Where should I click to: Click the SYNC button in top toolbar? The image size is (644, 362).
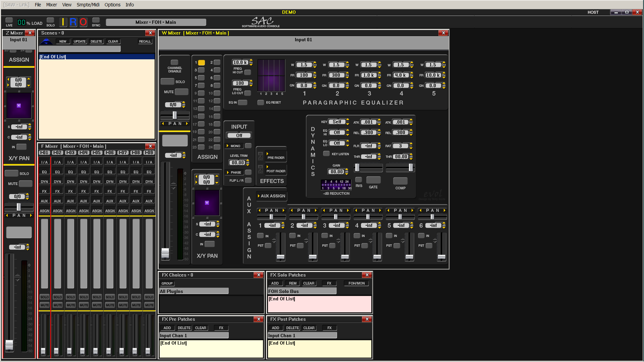(96, 20)
